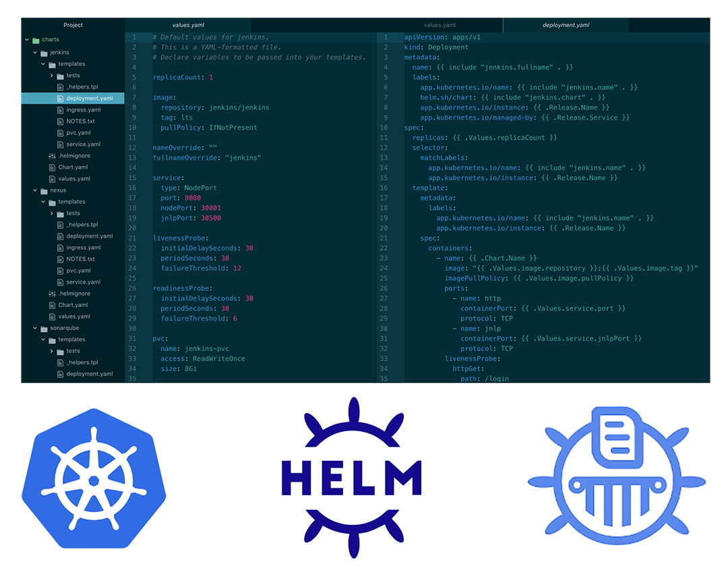The image size is (728, 568).
Task: Click file icon of values.yaml under nexus
Action: tap(52, 316)
